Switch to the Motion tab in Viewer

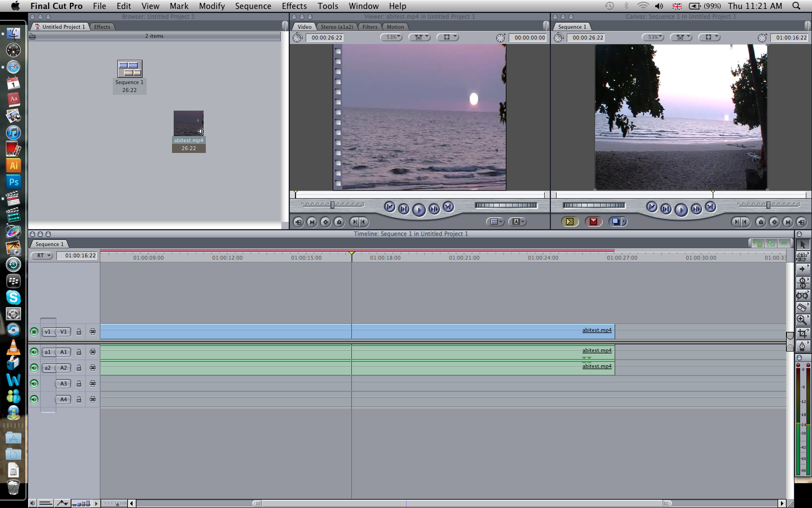pyautogui.click(x=395, y=27)
